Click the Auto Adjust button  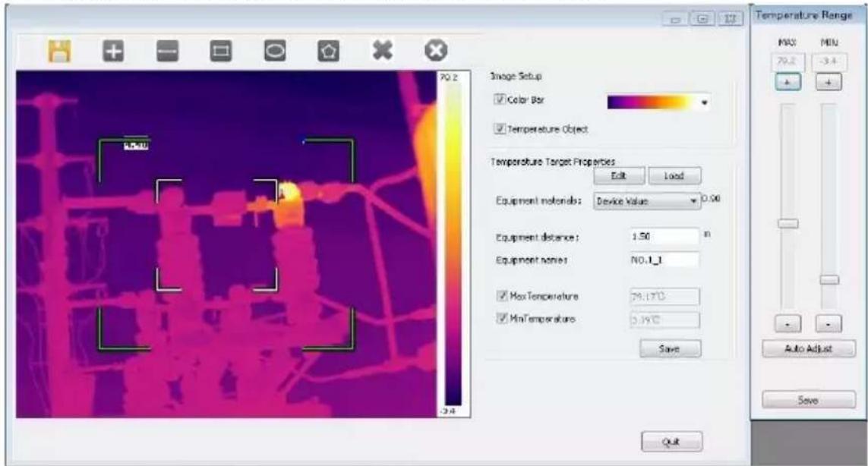tap(808, 348)
